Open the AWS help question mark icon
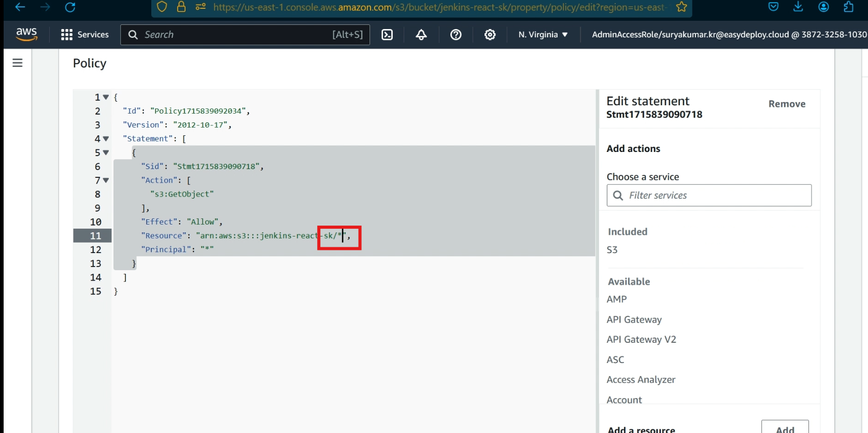This screenshot has height=433, width=868. coord(456,35)
